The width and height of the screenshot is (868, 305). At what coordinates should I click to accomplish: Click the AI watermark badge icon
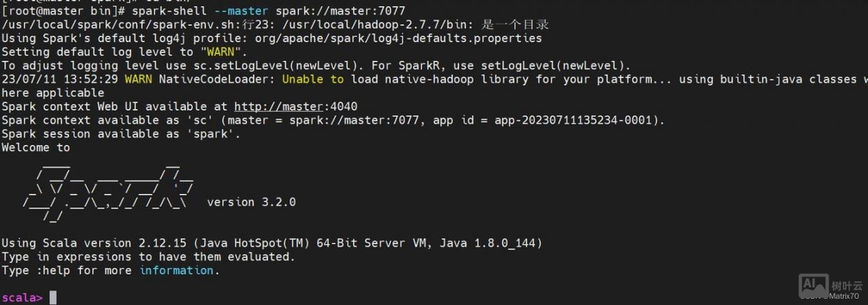tap(814, 284)
